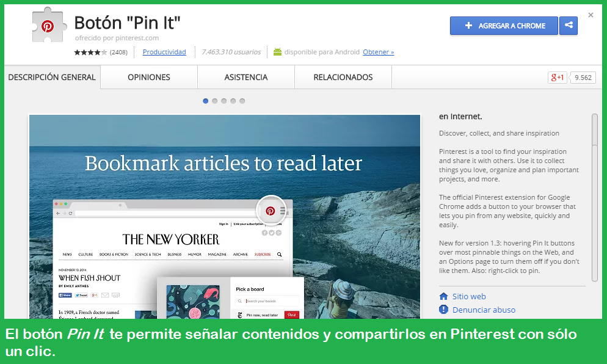
Task: Open the Productividad category link
Action: click(x=164, y=52)
